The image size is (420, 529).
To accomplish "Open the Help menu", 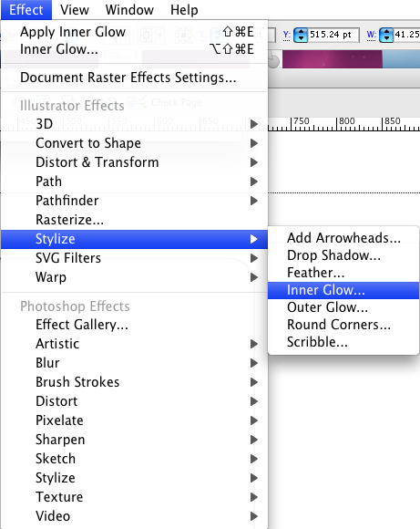I will [184, 10].
